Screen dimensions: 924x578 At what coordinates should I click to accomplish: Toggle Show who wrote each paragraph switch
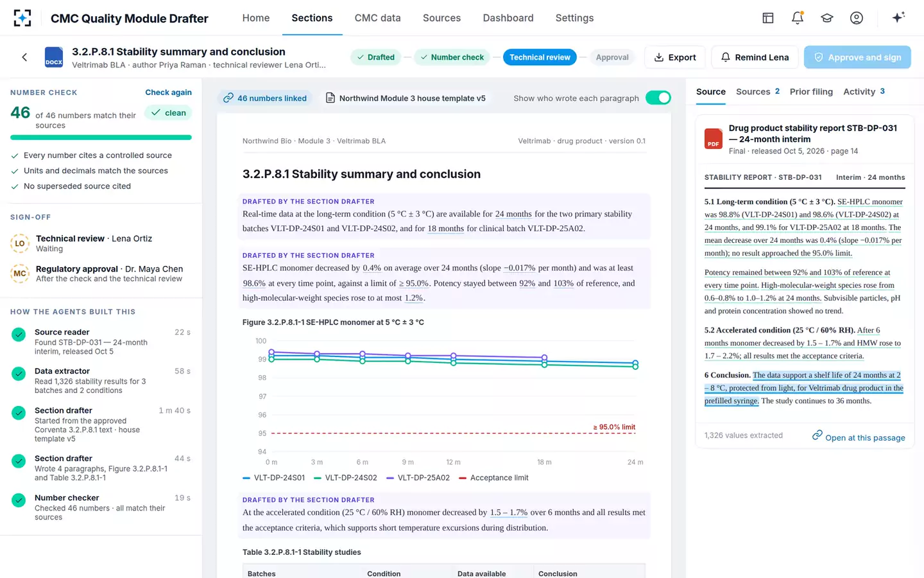[658, 98]
